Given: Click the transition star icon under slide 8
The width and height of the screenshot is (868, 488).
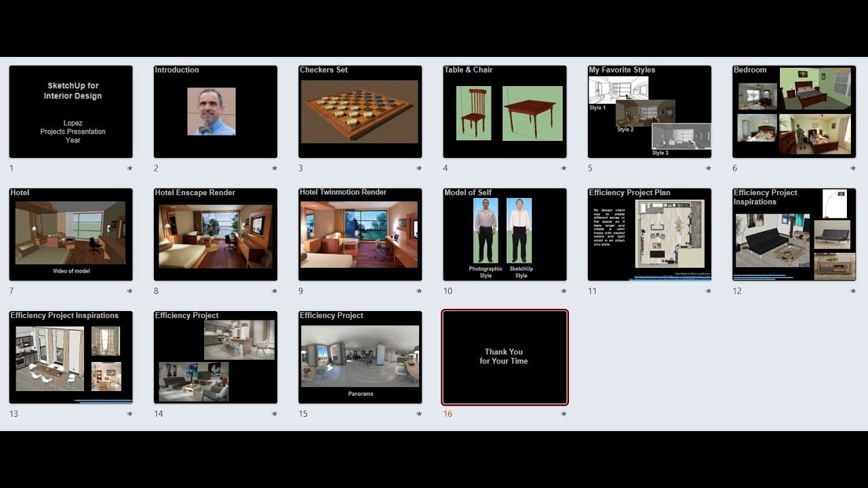Looking at the screenshot, I should pos(274,291).
